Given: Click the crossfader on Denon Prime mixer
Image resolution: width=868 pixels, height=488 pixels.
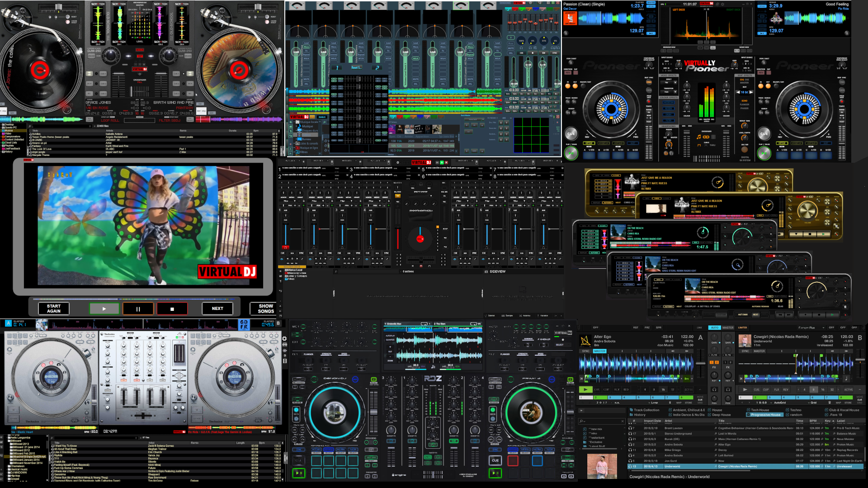Looking at the screenshot, I should pos(433,474).
